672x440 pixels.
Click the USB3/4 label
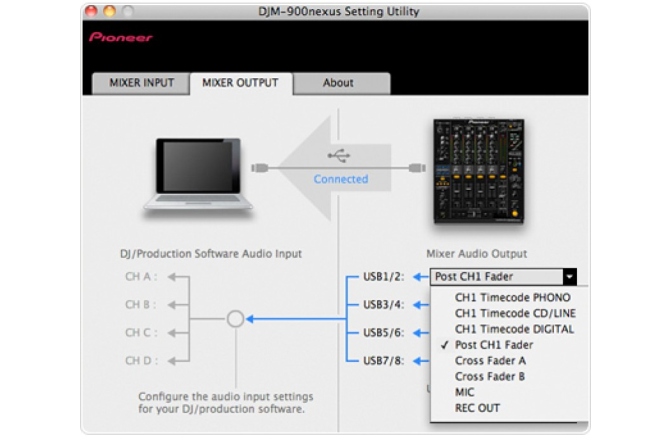[x=384, y=305]
